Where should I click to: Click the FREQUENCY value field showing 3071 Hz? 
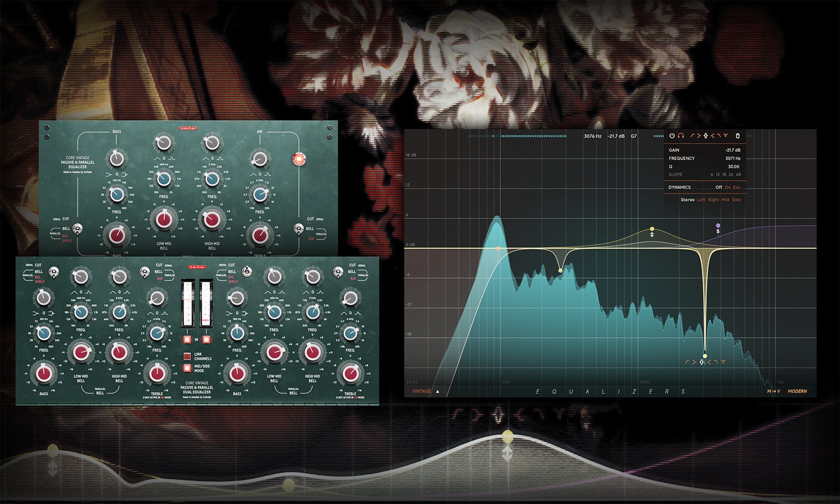[x=732, y=158]
